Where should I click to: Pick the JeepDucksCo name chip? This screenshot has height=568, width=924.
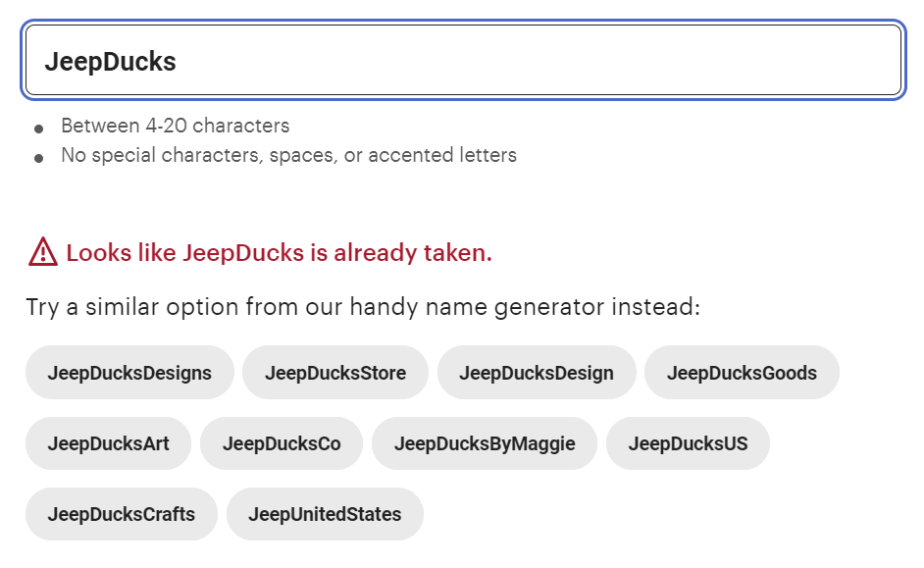click(282, 443)
